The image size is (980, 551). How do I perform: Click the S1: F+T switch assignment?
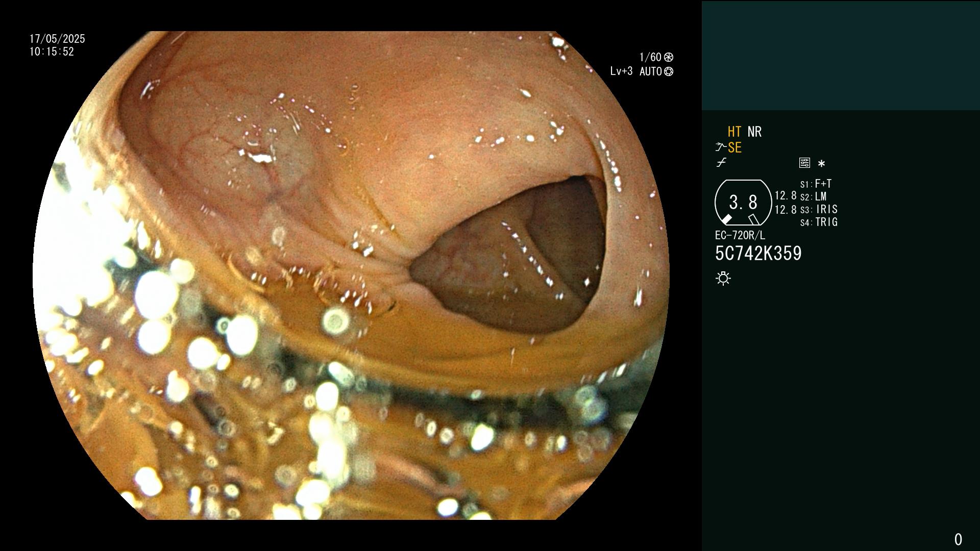pos(816,184)
